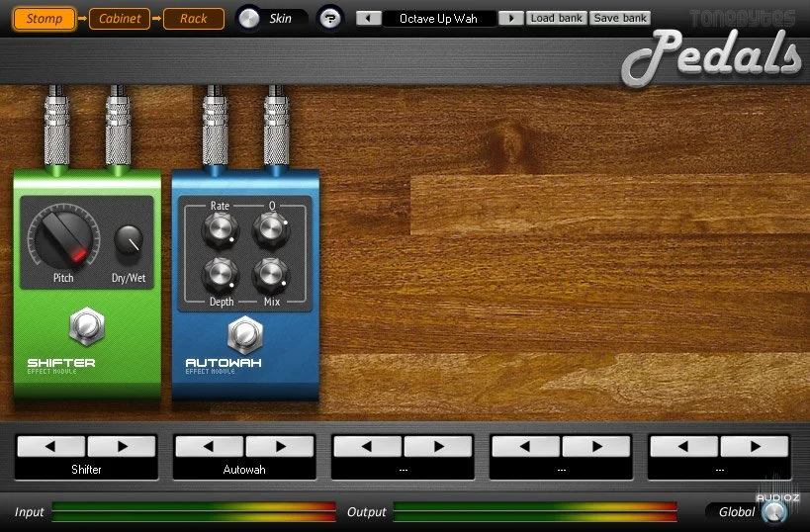This screenshot has width=810, height=532.
Task: Click the Octave Up Wah preset name
Action: coord(439,19)
